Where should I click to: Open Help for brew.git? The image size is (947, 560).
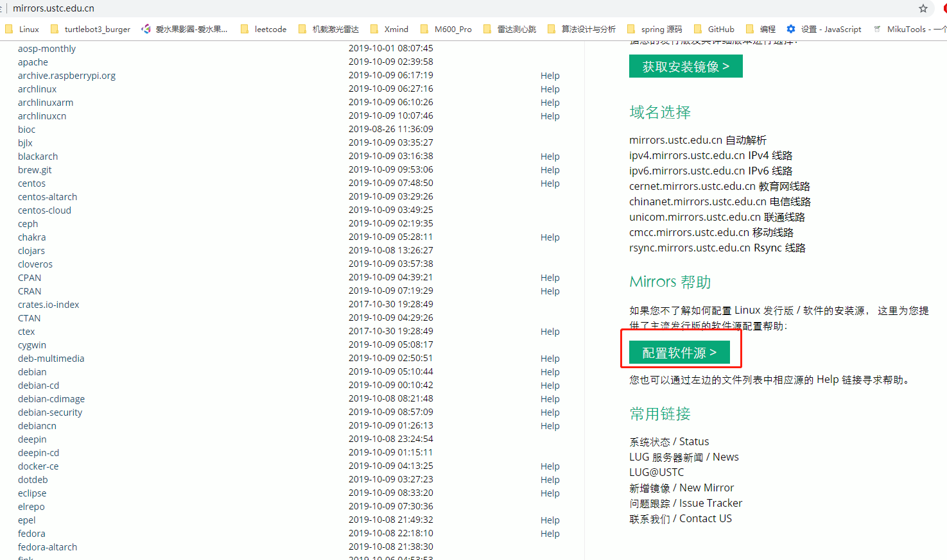click(x=550, y=170)
